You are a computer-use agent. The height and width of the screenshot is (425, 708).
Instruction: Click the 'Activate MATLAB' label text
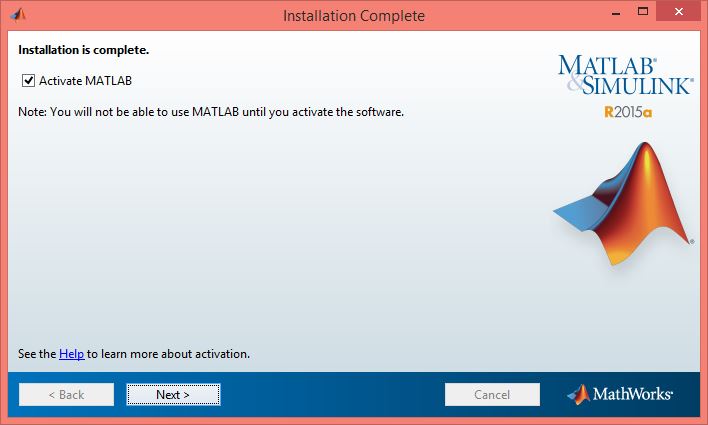pos(85,80)
